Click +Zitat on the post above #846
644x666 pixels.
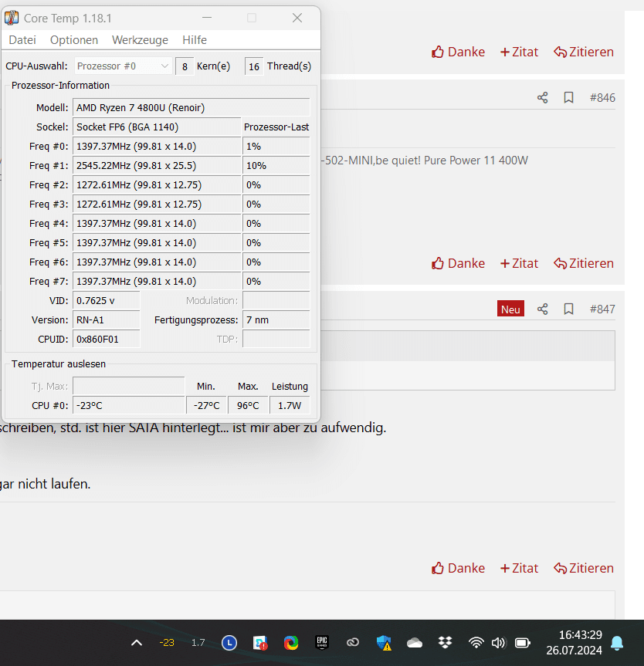(x=519, y=52)
